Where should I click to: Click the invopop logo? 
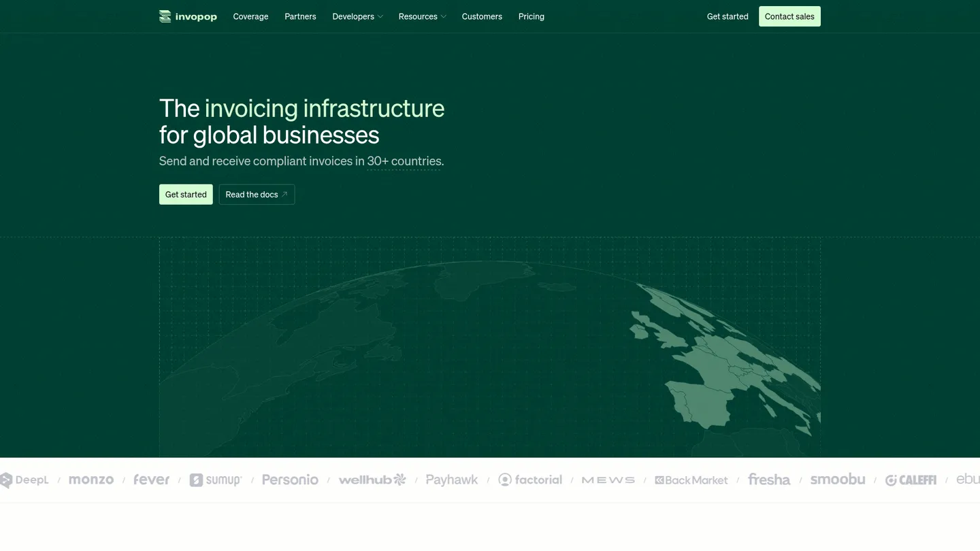pos(188,16)
